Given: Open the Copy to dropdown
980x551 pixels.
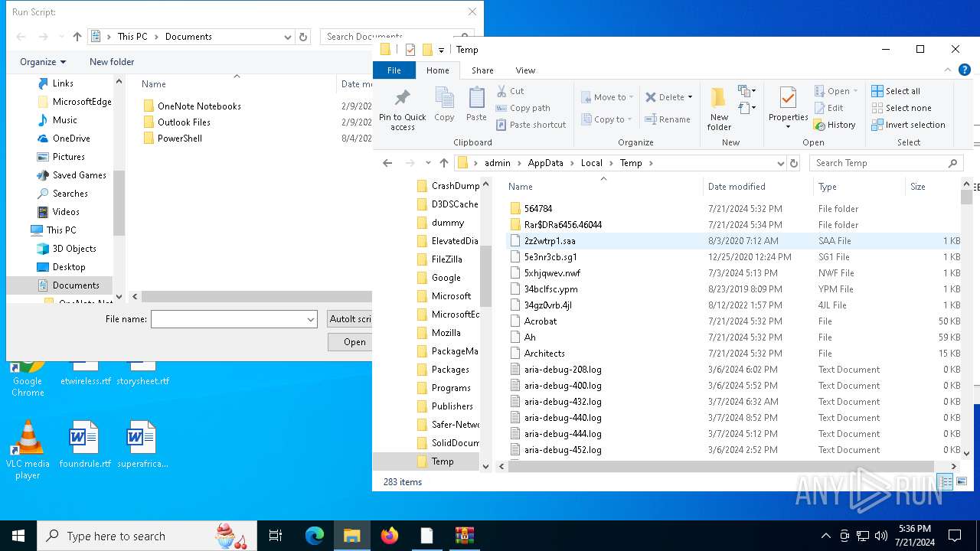Looking at the screenshot, I should (x=608, y=119).
